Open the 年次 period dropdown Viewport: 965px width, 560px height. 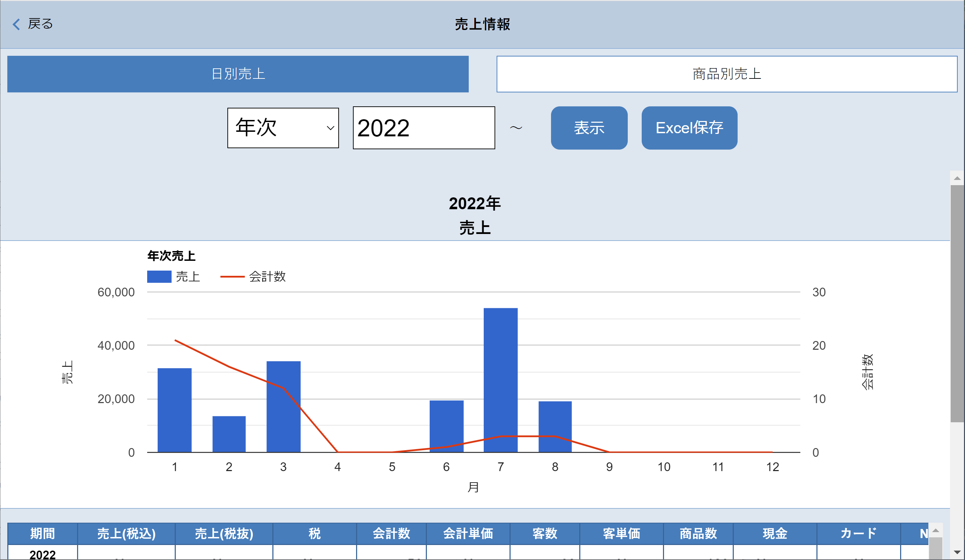click(283, 128)
